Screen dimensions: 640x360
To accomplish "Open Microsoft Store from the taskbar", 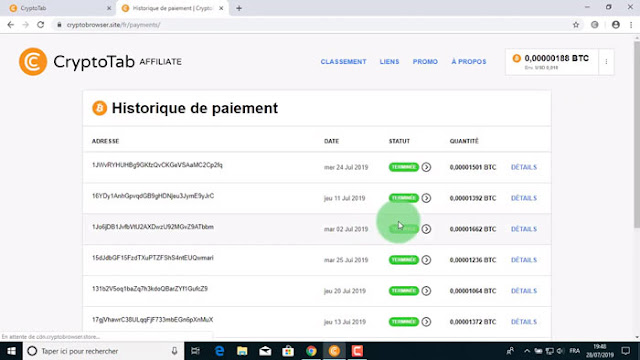I will coord(288,351).
